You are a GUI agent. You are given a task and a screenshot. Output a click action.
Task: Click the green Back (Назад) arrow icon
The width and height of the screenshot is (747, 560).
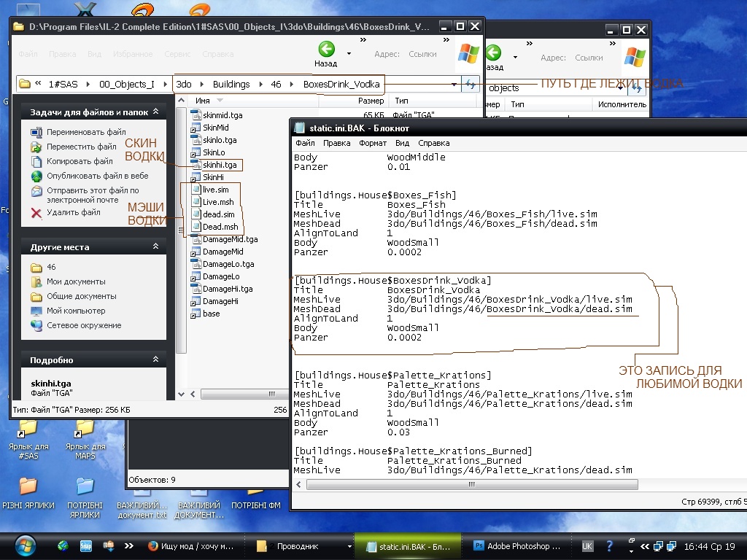[326, 49]
